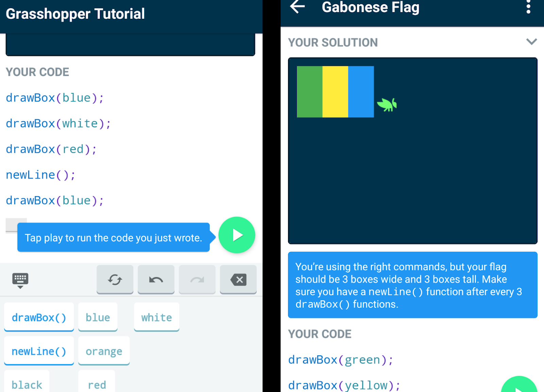
Task: Tap the backspace delete icon
Action: [238, 280]
